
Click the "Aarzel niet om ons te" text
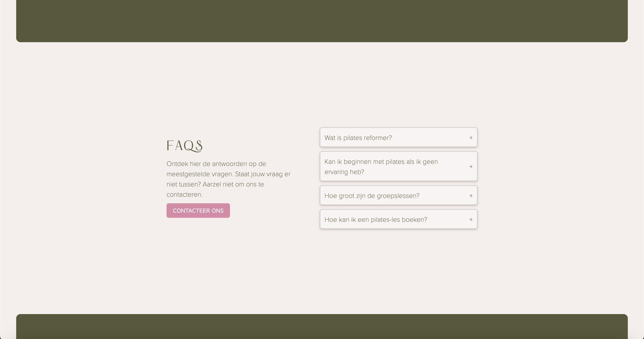[x=233, y=184]
